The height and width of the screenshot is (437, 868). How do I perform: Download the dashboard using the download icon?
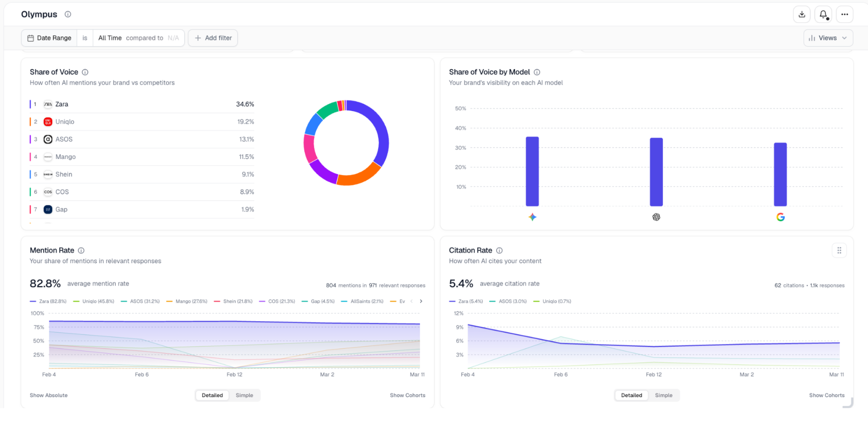pyautogui.click(x=802, y=14)
